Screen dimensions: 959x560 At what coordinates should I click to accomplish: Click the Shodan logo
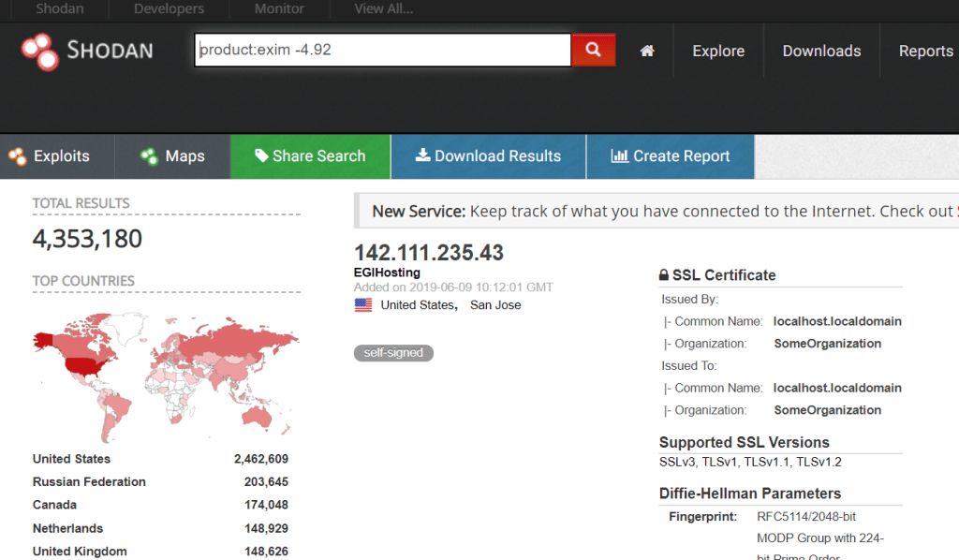click(x=87, y=51)
